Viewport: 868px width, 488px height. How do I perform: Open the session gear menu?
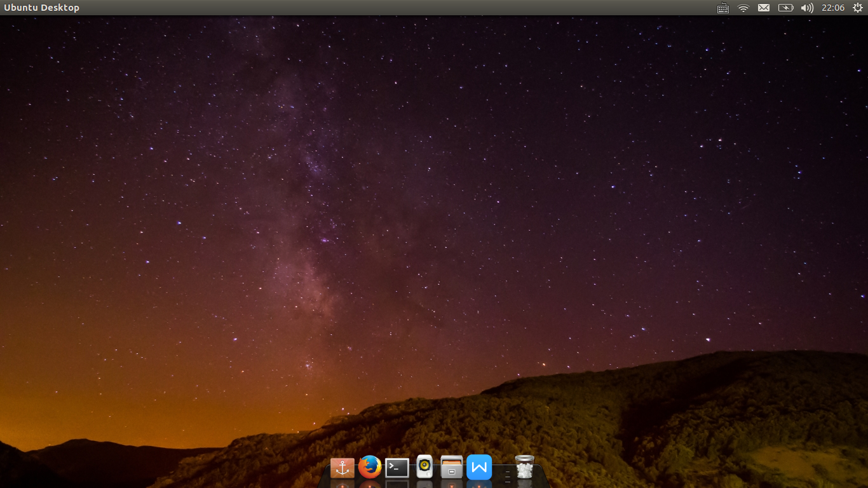[857, 8]
